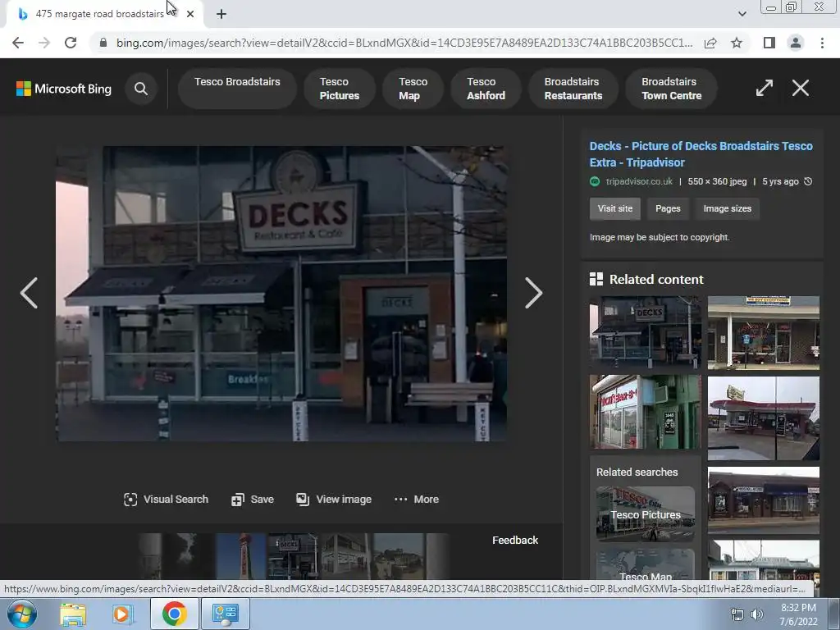Click the volume speaker tray icon
Image resolution: width=840 pixels, height=630 pixels.
pyautogui.click(x=756, y=615)
